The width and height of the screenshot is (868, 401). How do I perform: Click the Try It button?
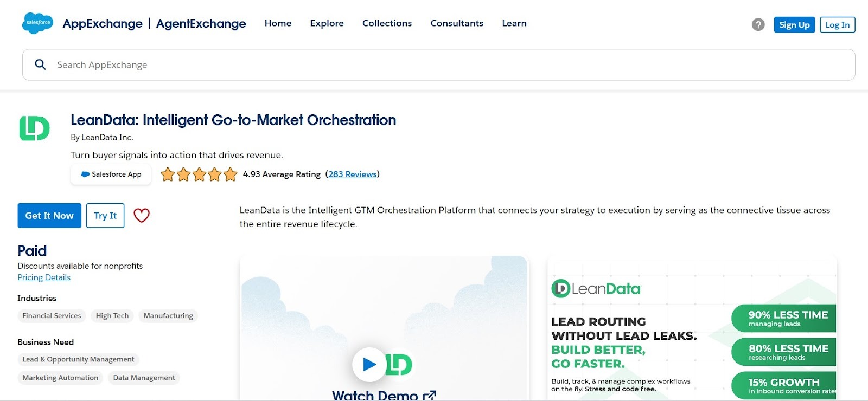point(105,216)
